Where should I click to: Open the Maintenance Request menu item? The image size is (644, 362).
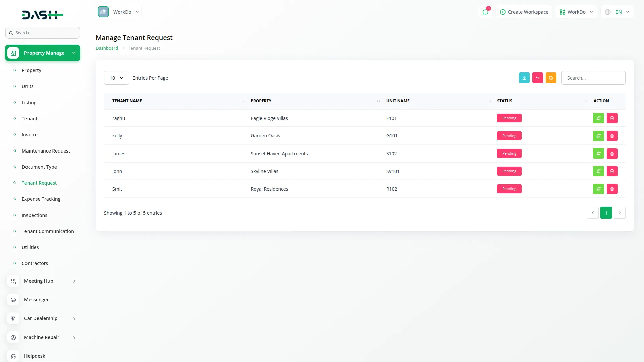(x=46, y=151)
